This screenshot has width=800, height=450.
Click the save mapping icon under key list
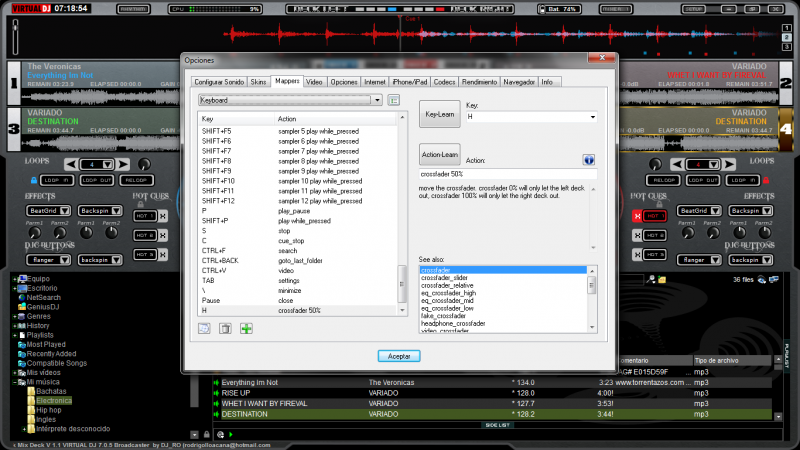[206, 328]
